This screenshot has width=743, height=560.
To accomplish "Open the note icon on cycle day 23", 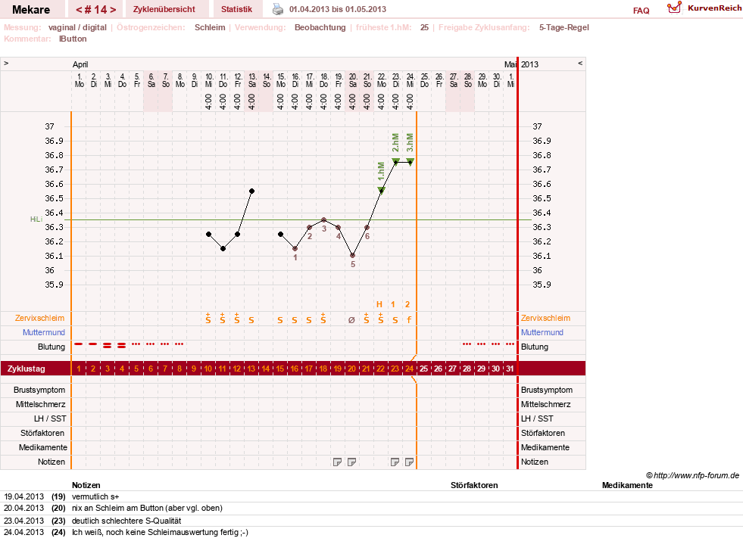I will tap(395, 462).
